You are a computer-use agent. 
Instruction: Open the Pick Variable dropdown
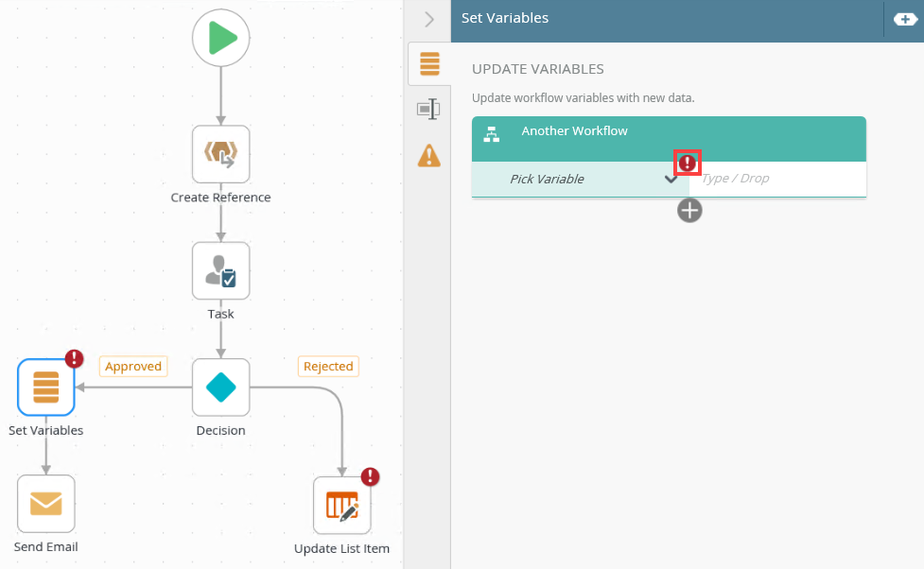click(581, 179)
